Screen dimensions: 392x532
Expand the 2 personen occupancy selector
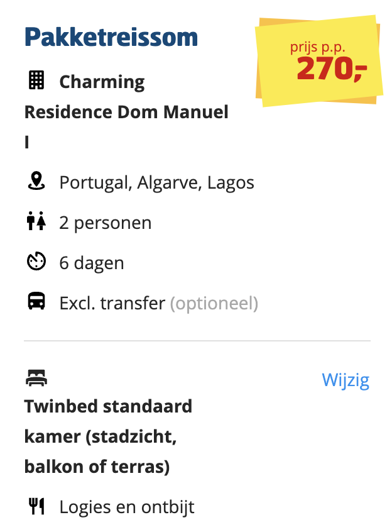pos(105,222)
